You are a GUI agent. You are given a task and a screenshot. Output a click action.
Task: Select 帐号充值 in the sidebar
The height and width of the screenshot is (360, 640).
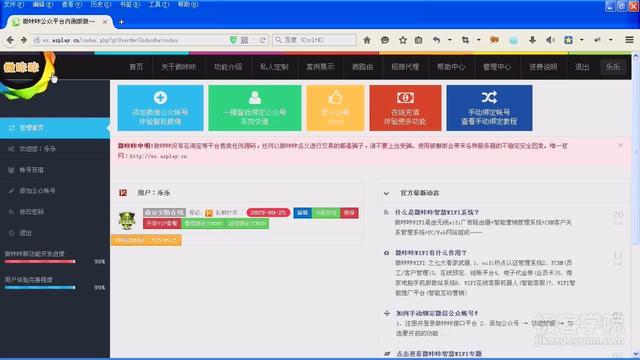click(55, 170)
